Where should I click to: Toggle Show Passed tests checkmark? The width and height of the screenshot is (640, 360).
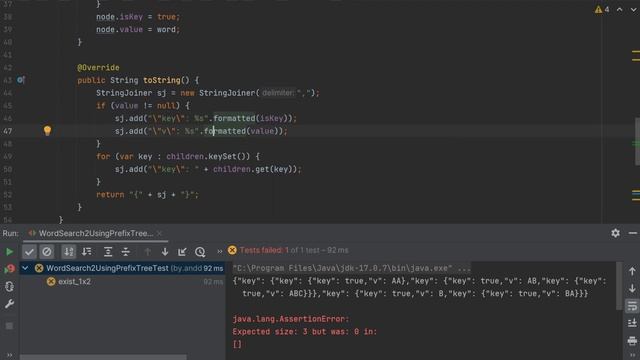29,252
